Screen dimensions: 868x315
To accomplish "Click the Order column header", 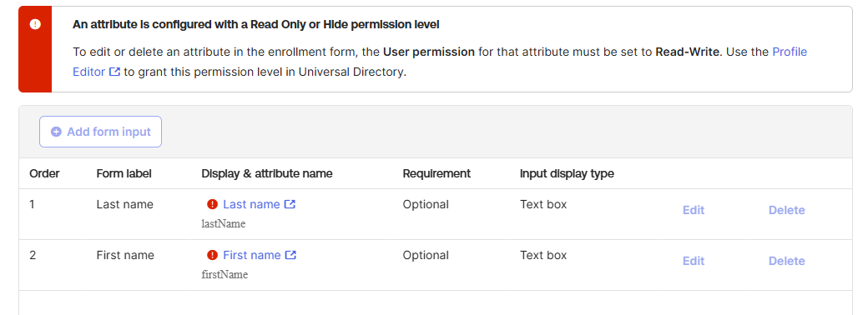I will coord(44,173).
